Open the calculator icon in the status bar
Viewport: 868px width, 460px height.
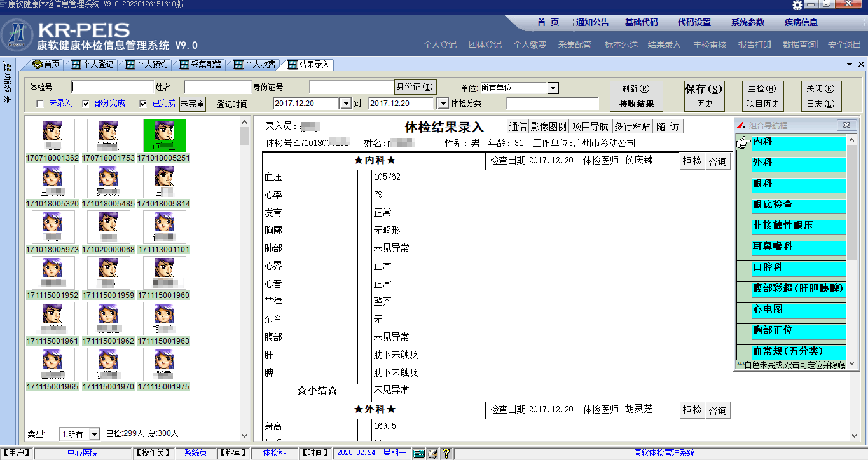pos(418,453)
